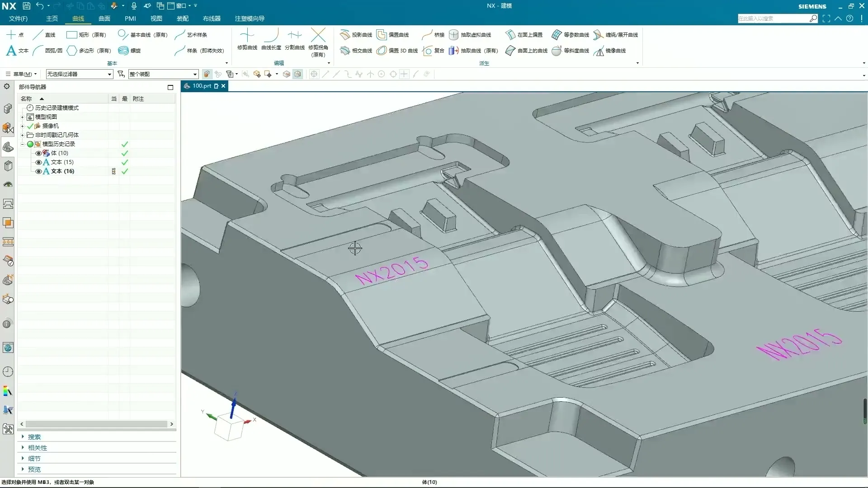Hide the 文本 (16) feature via eye
The height and width of the screenshot is (488, 868).
[38, 171]
